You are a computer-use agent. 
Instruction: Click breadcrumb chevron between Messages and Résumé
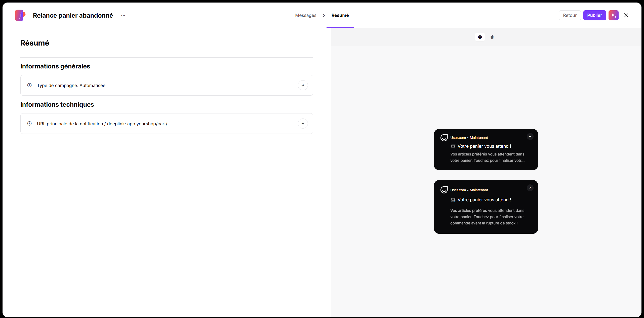click(324, 15)
